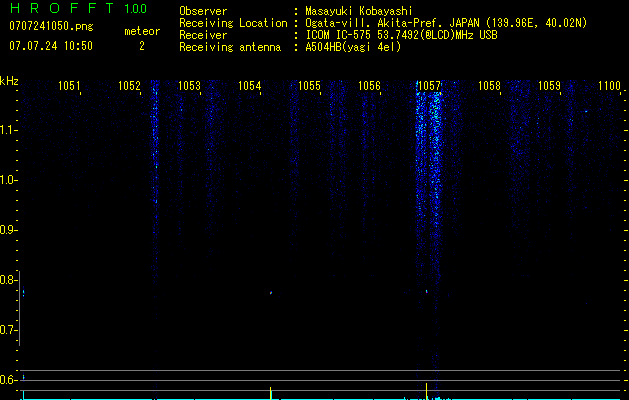Image resolution: width=629 pixels, height=400 pixels.
Task: Click the yellow intensity spike below 1054
Action: click(271, 393)
